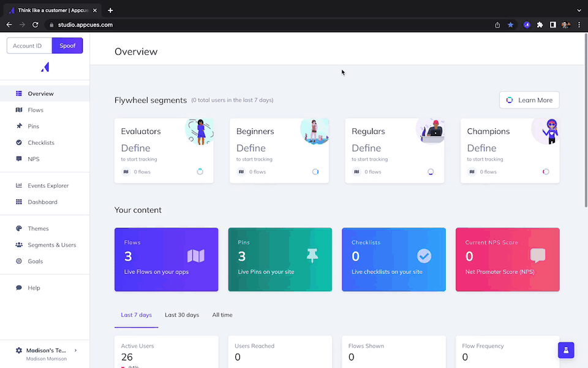Screen dimensions: 588x368
Task: Open the Flows content tile
Action: (166, 259)
